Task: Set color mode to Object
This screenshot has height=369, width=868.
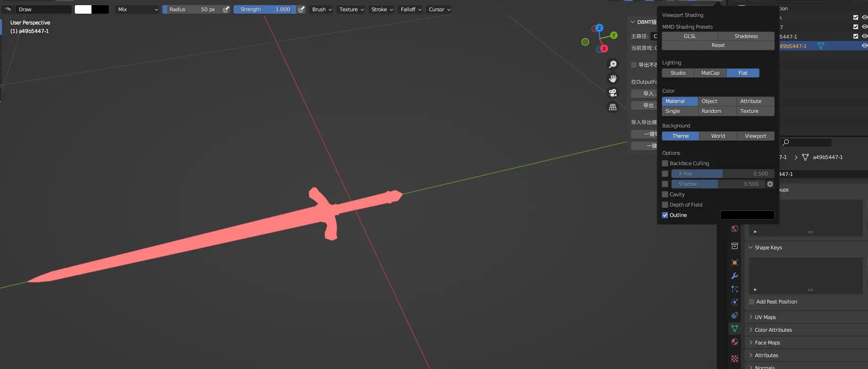Action: [x=717, y=101]
